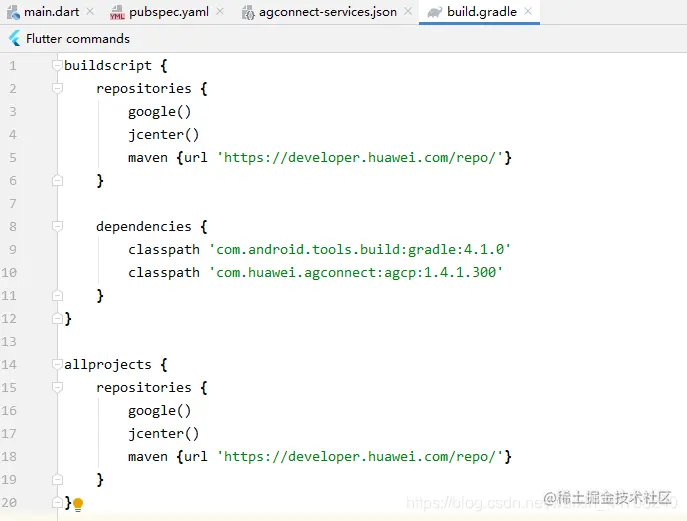Click jcenter() on line 17
The image size is (687, 521).
point(163,434)
